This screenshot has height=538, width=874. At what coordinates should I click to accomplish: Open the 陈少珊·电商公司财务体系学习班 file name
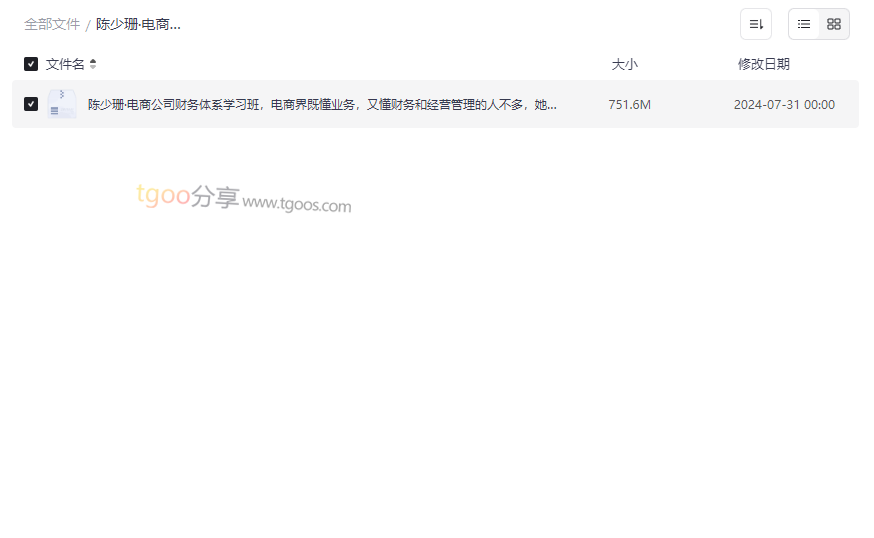point(322,105)
